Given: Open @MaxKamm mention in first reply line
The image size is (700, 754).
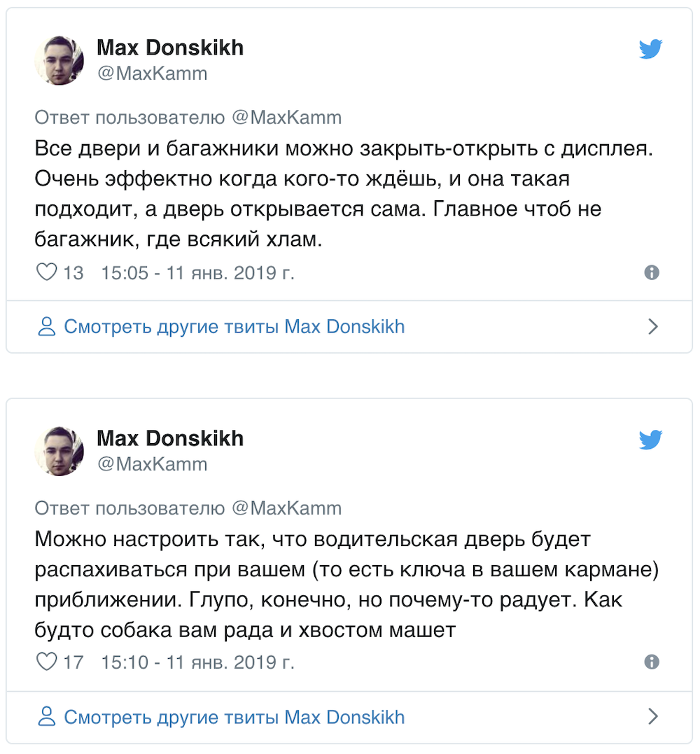Looking at the screenshot, I should [286, 118].
